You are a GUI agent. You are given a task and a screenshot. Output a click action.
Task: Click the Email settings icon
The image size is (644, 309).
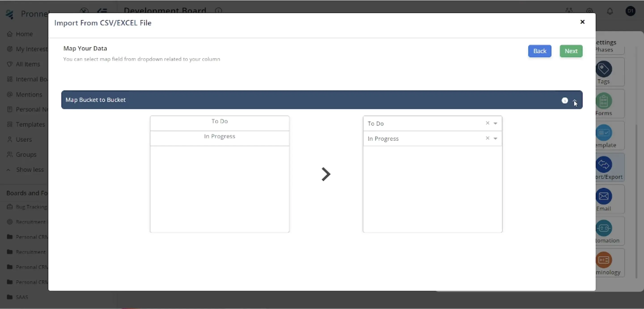pos(604,196)
